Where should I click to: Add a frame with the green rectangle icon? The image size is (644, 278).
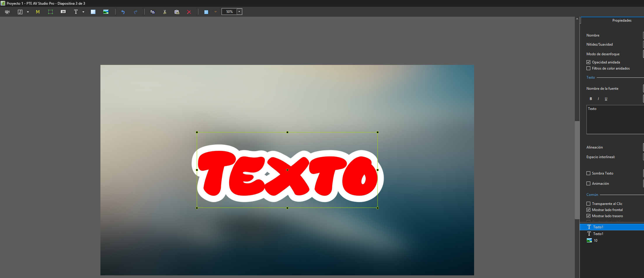(51, 12)
